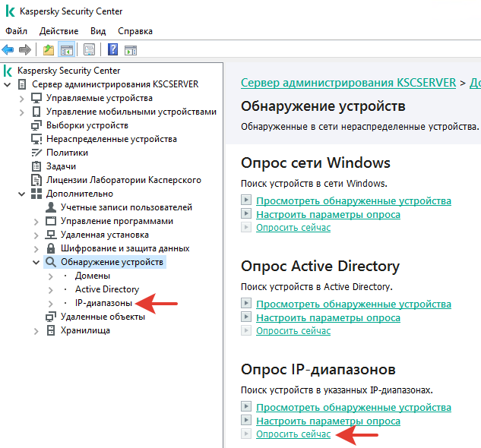Open the Сервер администрирования KSCSERVER breadcrumb link
This screenshot has width=481, height=448.
pos(349,83)
